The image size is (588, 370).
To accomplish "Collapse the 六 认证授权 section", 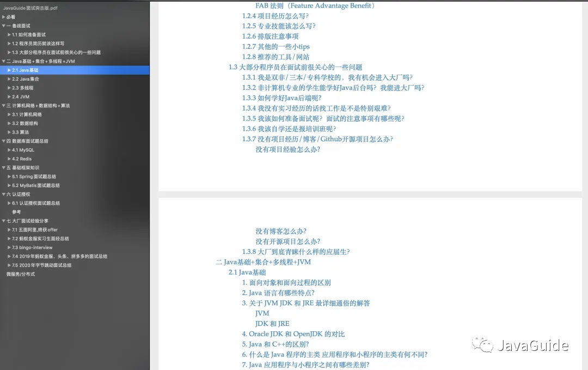I will (x=3, y=195).
